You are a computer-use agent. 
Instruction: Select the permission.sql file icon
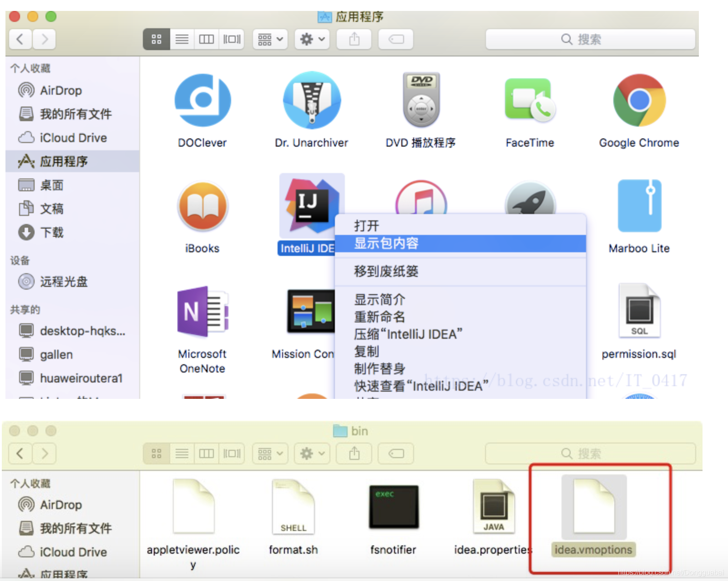(639, 311)
